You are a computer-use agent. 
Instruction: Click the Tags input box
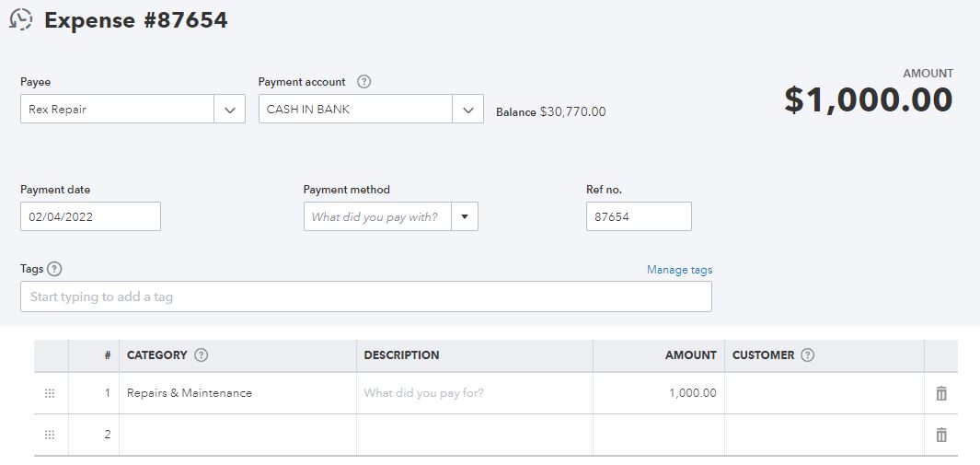(x=365, y=296)
